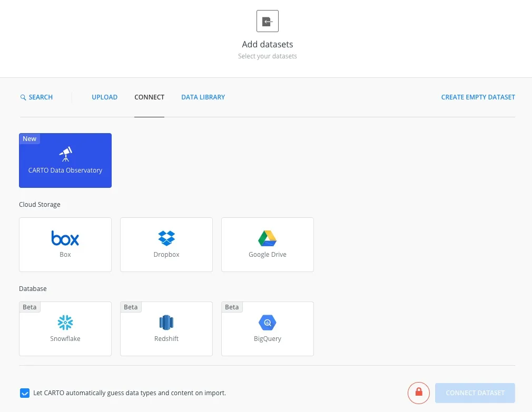Click the Create Empty Dataset link
Image resolution: width=532 pixels, height=412 pixels.
coord(478,97)
